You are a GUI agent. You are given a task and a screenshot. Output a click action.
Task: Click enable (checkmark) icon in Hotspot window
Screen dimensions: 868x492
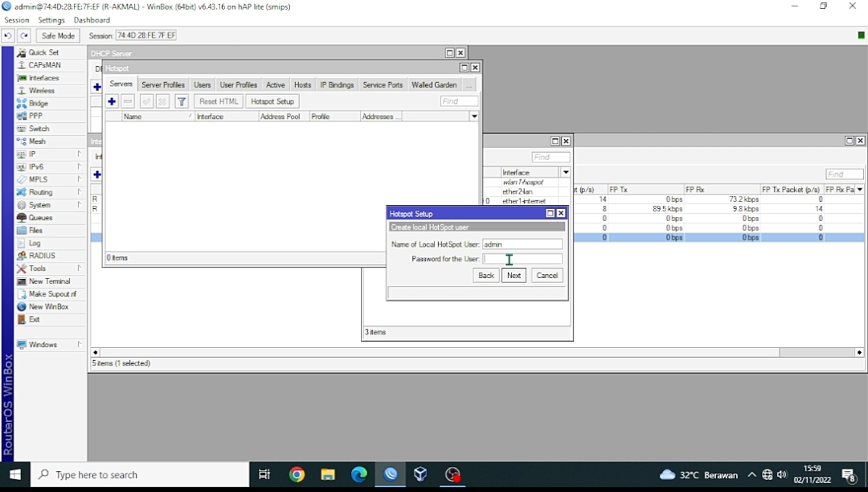pyautogui.click(x=146, y=101)
